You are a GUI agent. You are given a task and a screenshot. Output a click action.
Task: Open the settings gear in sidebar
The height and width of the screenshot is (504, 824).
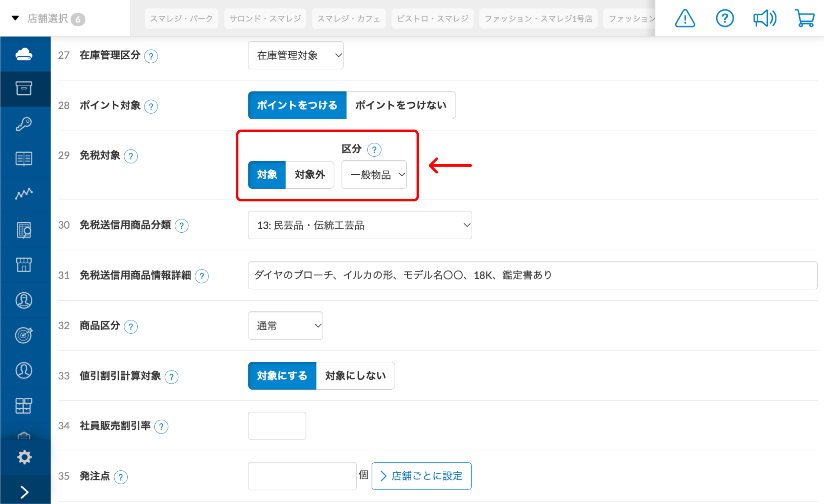(24, 457)
